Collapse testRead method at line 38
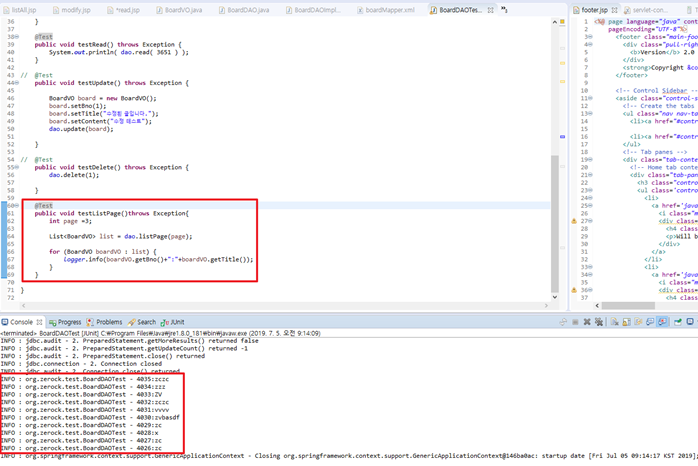Image resolution: width=698 pixels, height=466 pixels. tap(17, 36)
